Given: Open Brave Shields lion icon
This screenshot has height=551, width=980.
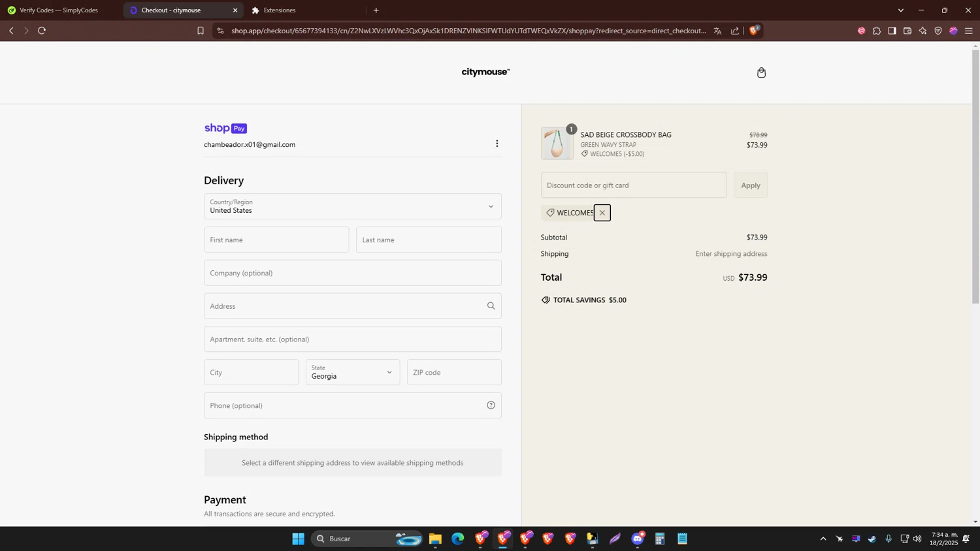Looking at the screenshot, I should point(754,30).
